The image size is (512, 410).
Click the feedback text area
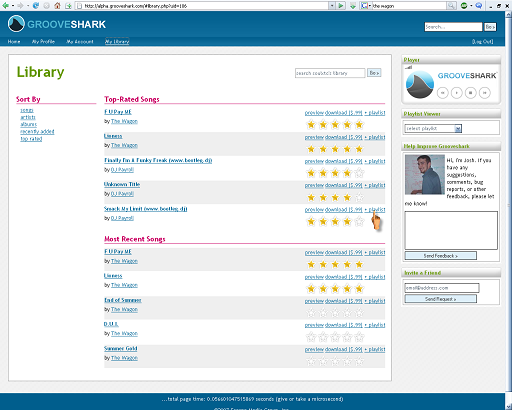[451, 230]
